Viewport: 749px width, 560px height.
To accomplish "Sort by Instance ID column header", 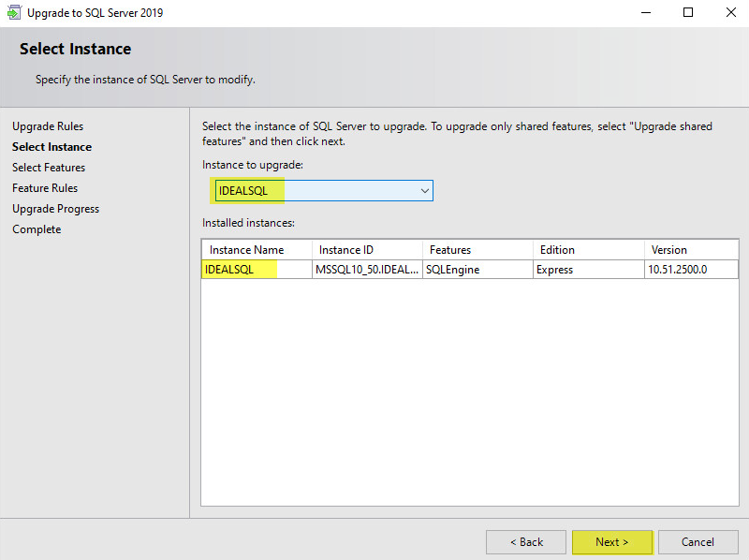I will pos(367,250).
